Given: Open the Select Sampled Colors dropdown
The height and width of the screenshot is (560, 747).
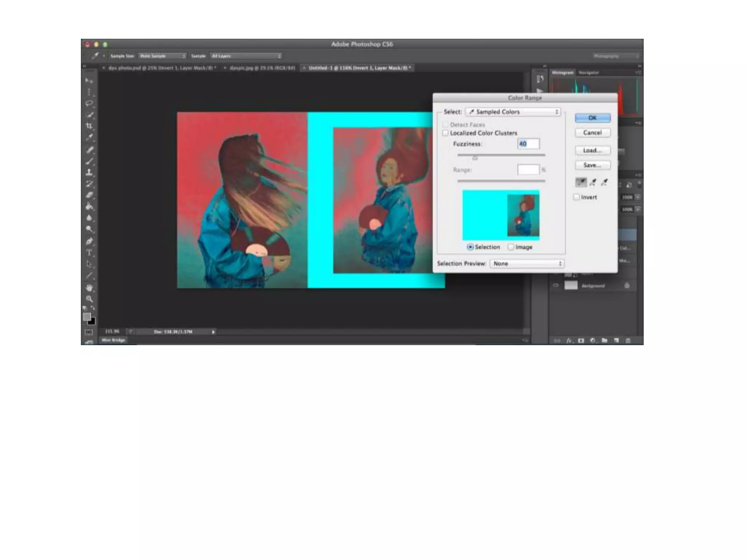Looking at the screenshot, I should click(513, 112).
